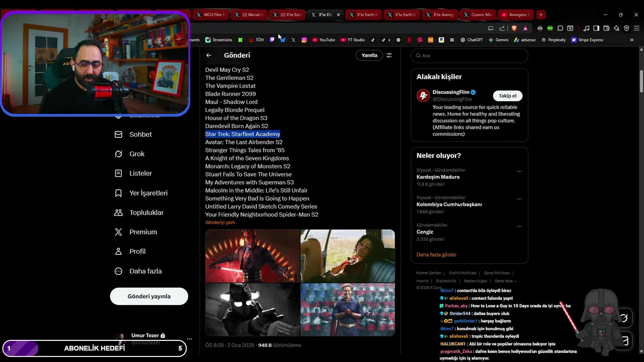Image resolution: width=644 pixels, height=362 pixels.
Task: Click Daha fazla göster link
Action: coord(436,255)
